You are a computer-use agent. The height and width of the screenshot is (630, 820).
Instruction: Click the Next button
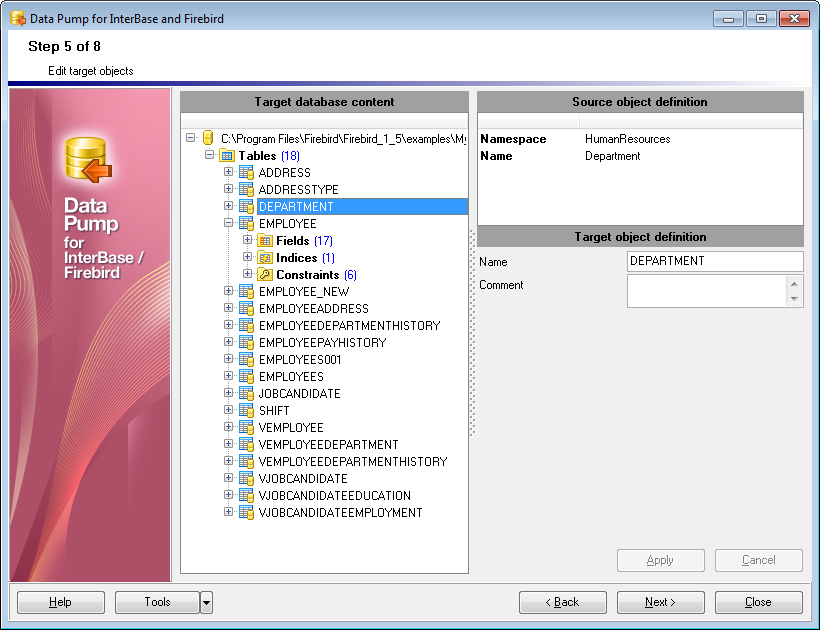[660, 602]
